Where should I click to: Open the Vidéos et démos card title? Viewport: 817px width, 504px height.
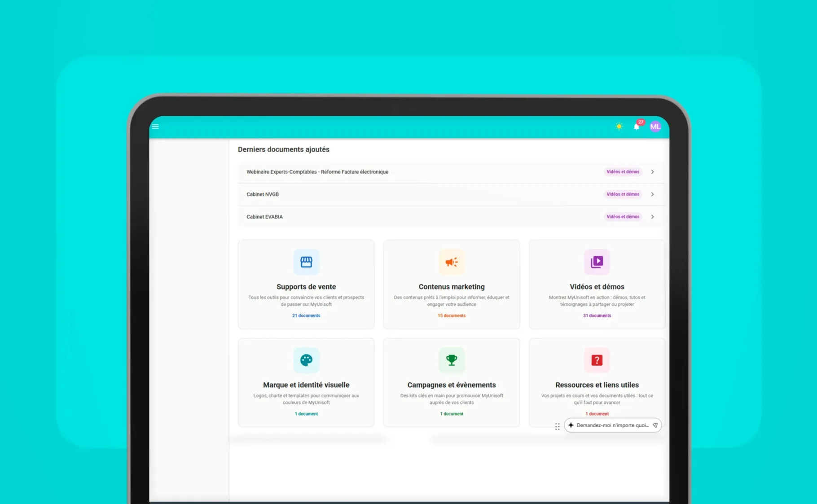597,287
